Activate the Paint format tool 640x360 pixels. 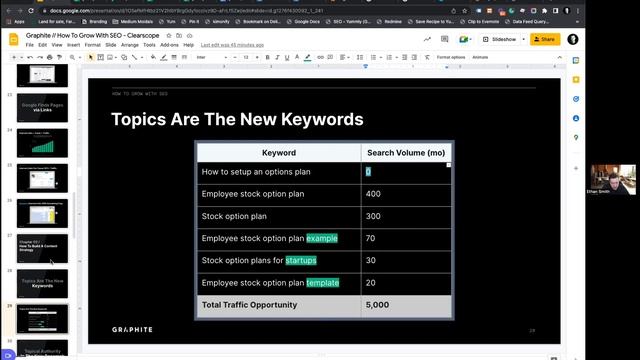tap(60, 58)
